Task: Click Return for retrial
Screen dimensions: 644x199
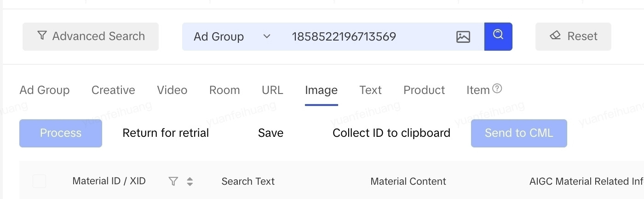Action: pos(166,133)
